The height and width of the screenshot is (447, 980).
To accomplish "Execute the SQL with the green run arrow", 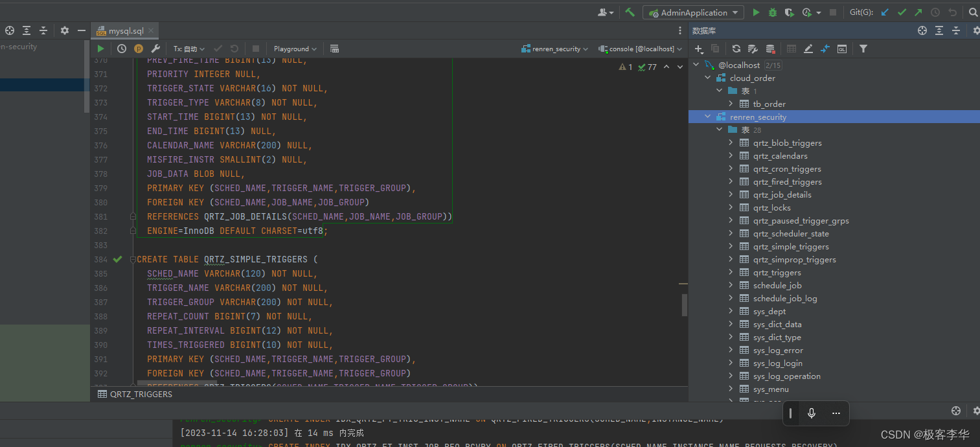I will tap(100, 49).
